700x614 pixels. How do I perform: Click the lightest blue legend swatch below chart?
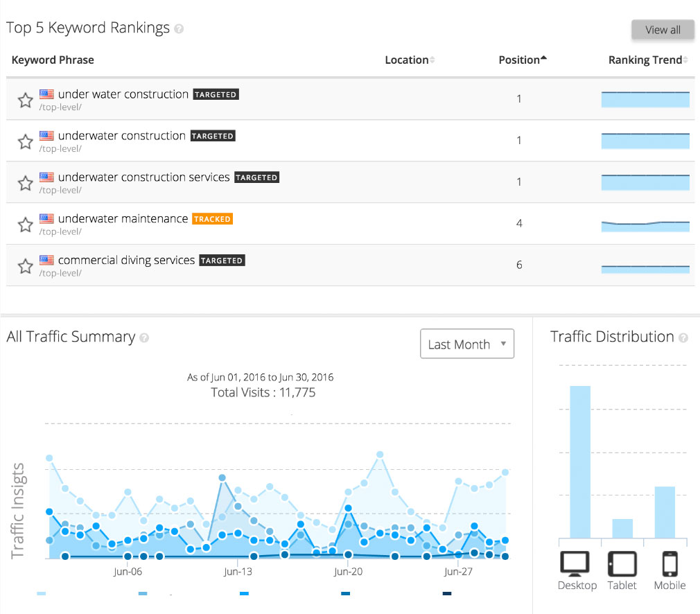[x=42, y=593]
